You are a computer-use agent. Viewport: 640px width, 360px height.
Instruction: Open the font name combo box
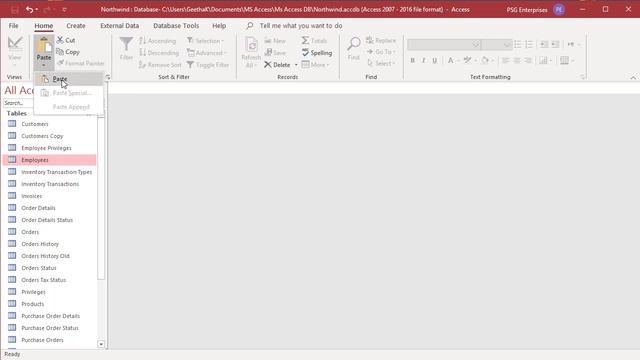point(444,44)
